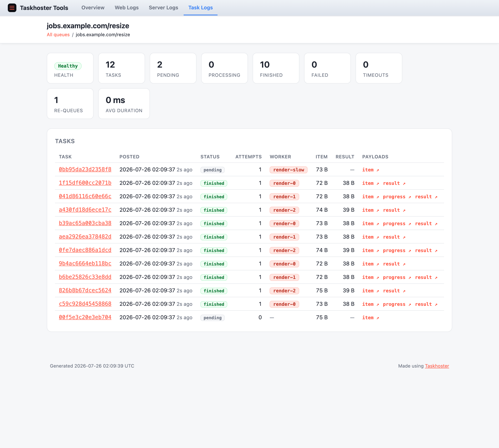This screenshot has height=448, width=499.
Task: Open result payload for task aea2926ea378482d
Action: [x=394, y=237]
